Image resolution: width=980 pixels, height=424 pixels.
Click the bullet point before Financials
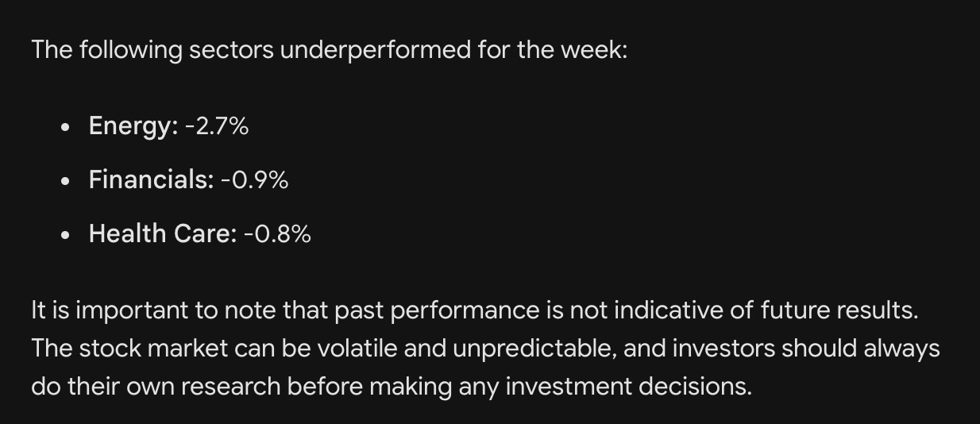[65, 181]
